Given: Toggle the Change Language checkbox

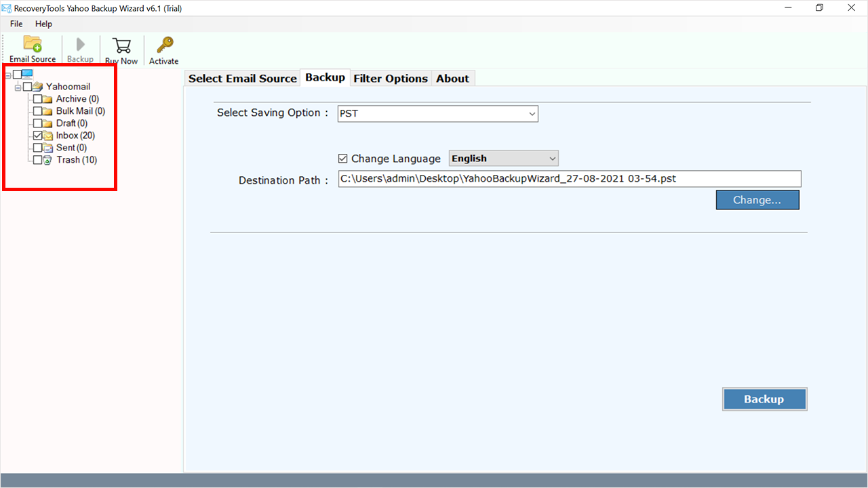Looking at the screenshot, I should tap(342, 159).
